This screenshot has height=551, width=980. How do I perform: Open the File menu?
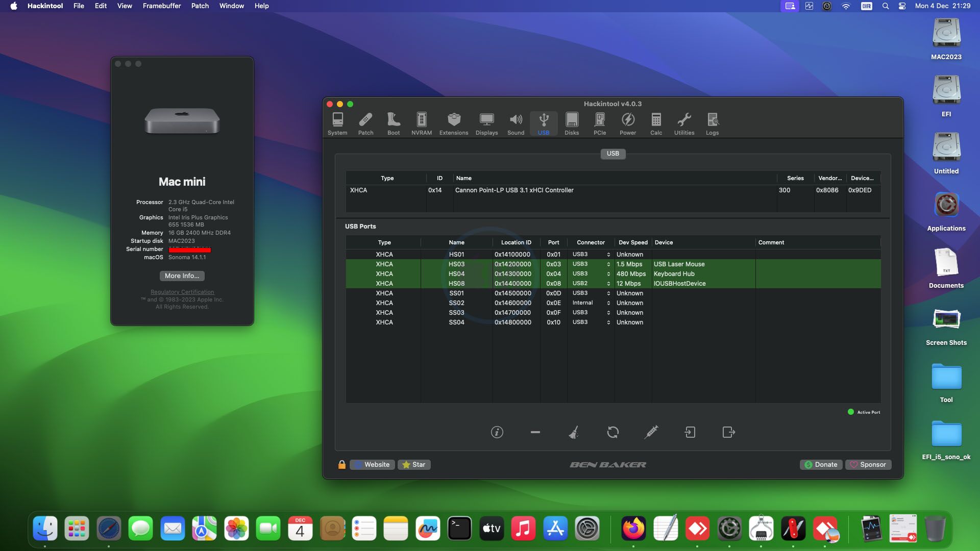click(x=79, y=6)
